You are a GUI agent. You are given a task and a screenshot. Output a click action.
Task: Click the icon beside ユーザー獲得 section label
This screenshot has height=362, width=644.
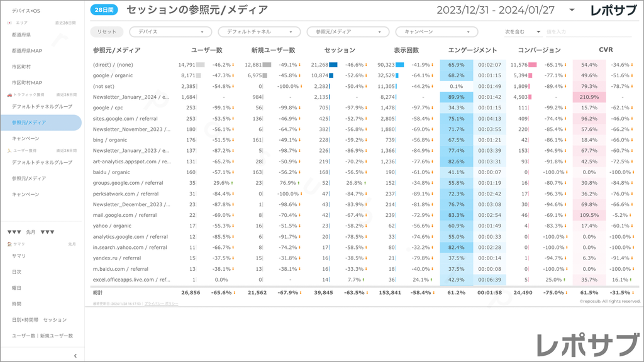tap(9, 151)
